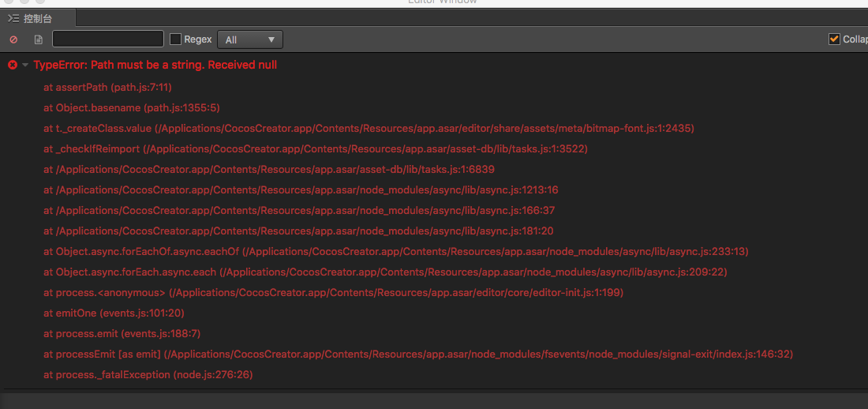This screenshot has height=409, width=868.
Task: Click the Object.basename stack line
Action: (x=131, y=107)
